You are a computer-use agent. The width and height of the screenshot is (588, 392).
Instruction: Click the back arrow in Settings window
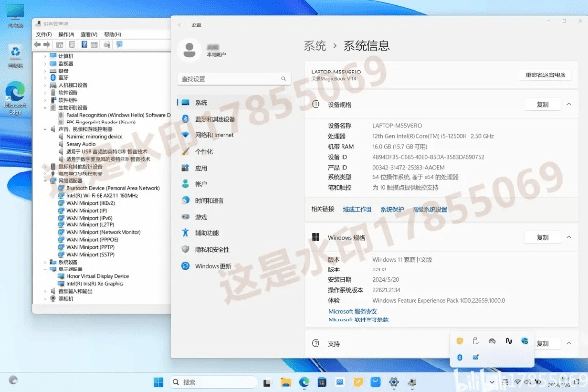pyautogui.click(x=180, y=24)
